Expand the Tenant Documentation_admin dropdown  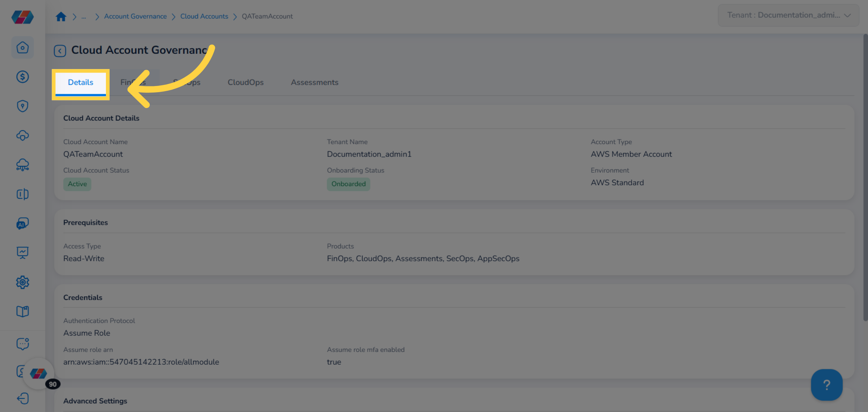point(788,15)
